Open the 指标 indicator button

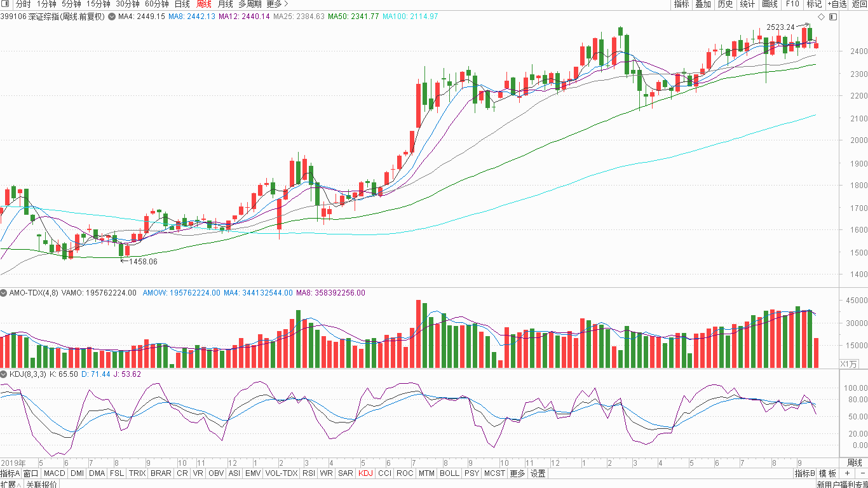point(682,4)
